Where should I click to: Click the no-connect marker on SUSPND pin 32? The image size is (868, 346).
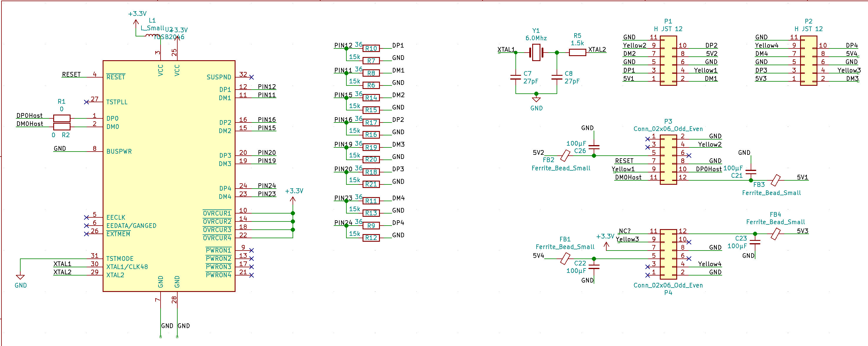251,77
